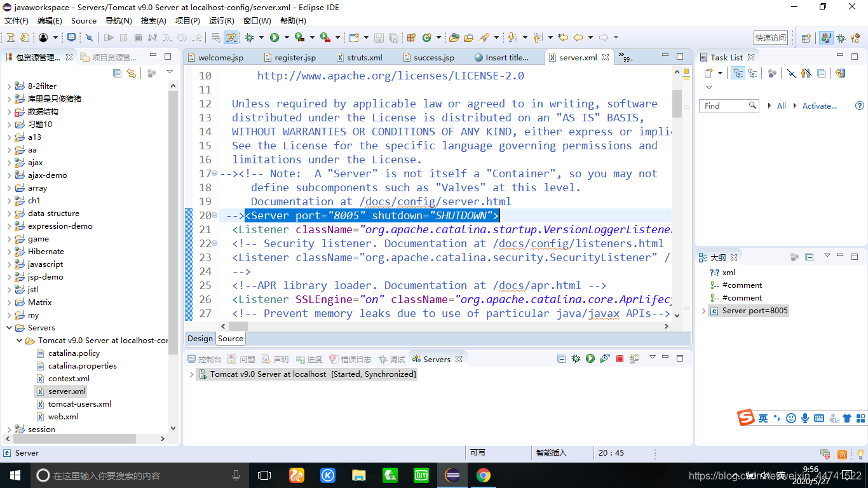Screen dimensions: 868x488
Task: Click the Debug bug icon in the main toolbar
Action: tap(250, 37)
